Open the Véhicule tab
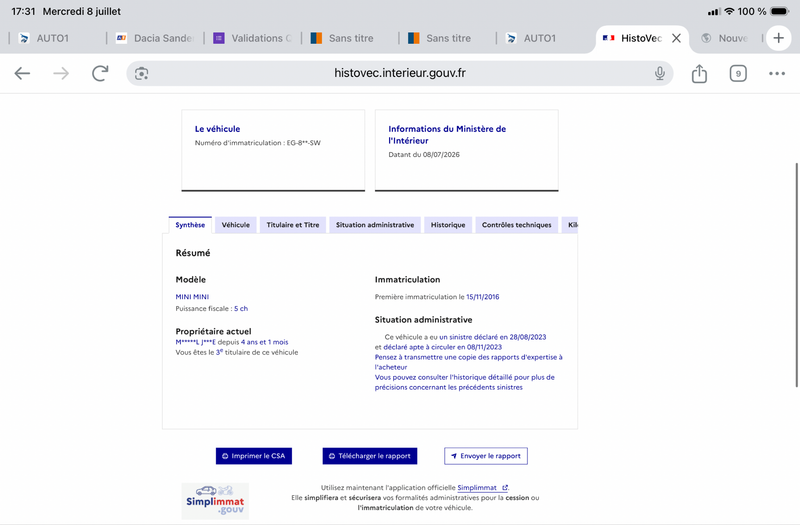 tap(236, 225)
